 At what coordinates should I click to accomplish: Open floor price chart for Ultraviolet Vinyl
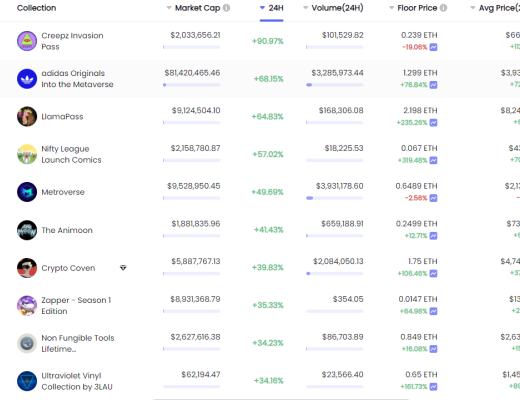pyautogui.click(x=433, y=387)
